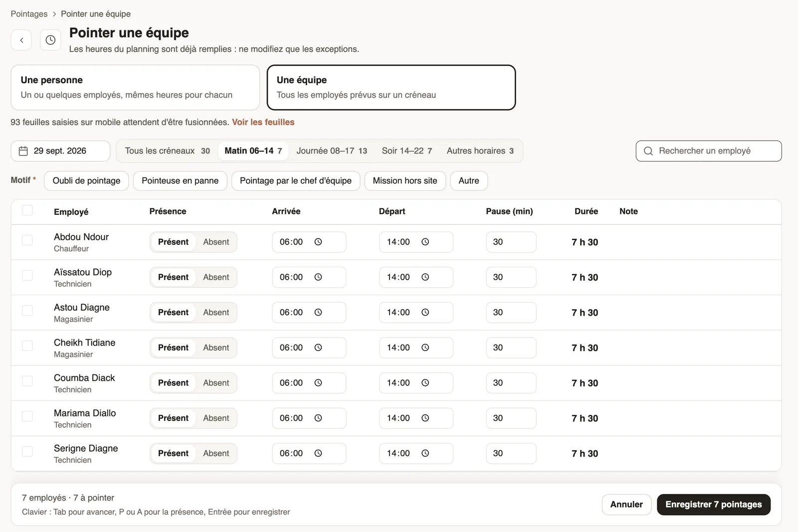
Task: Open arrival clock icon for Astou Diagne
Action: 318,313
